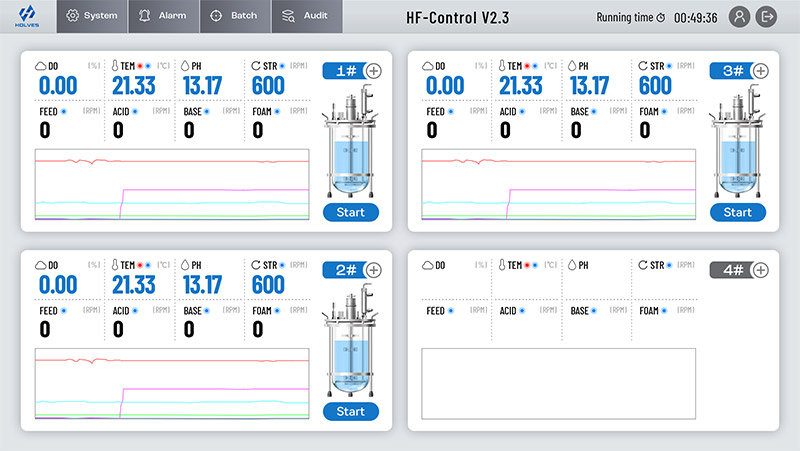Click the Holves logo icon
This screenshot has width=800, height=451.
click(x=26, y=15)
